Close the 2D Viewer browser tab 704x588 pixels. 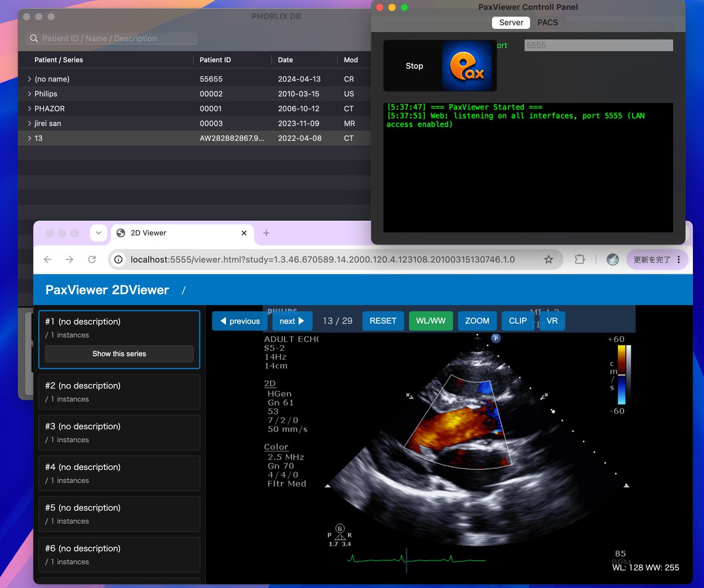(x=244, y=233)
